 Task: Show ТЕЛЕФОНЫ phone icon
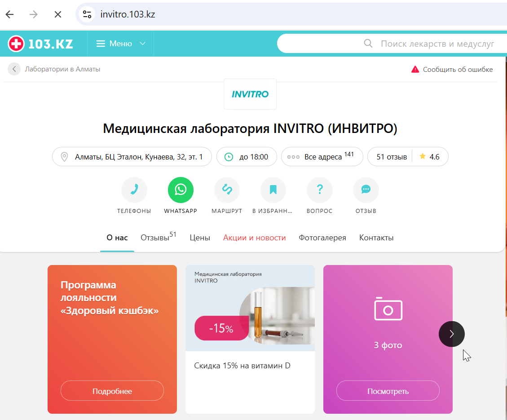(134, 190)
